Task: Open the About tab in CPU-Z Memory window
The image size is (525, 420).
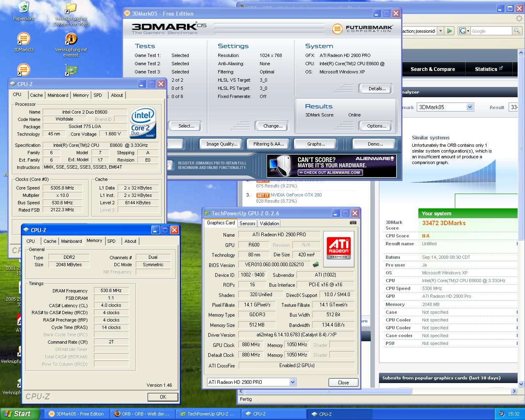Action: [130, 241]
